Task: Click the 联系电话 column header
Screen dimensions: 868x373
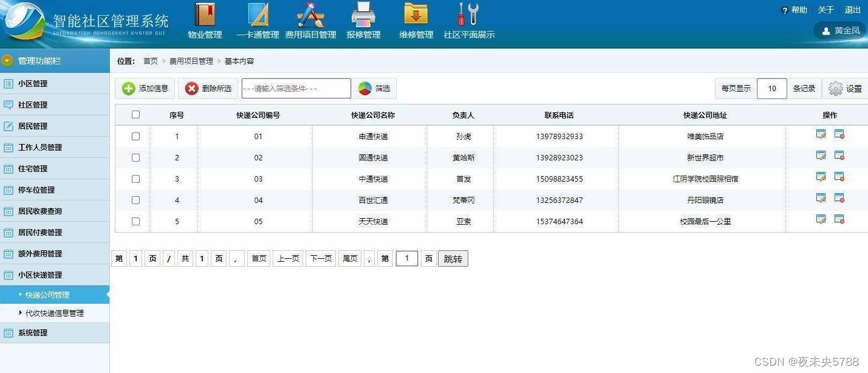Action: point(559,115)
